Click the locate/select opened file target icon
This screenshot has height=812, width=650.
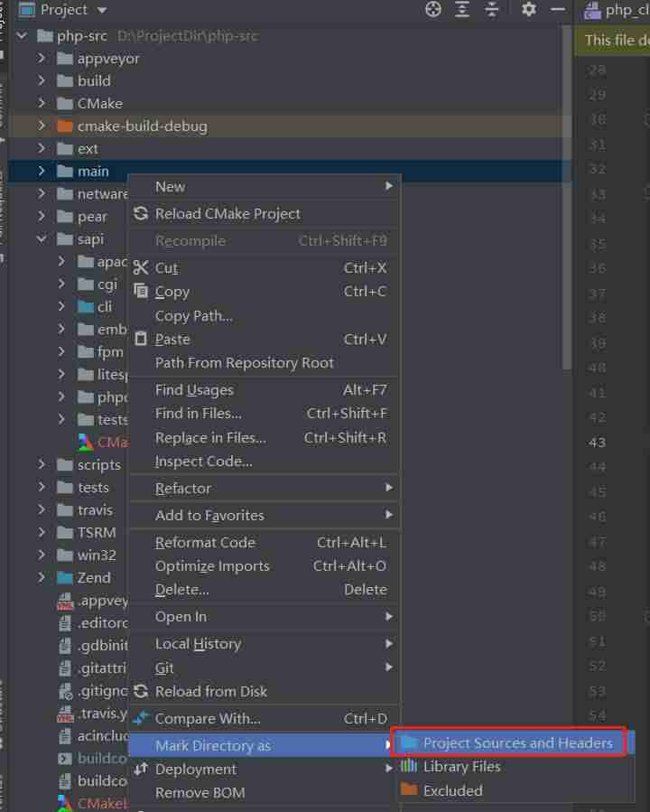pyautogui.click(x=433, y=9)
